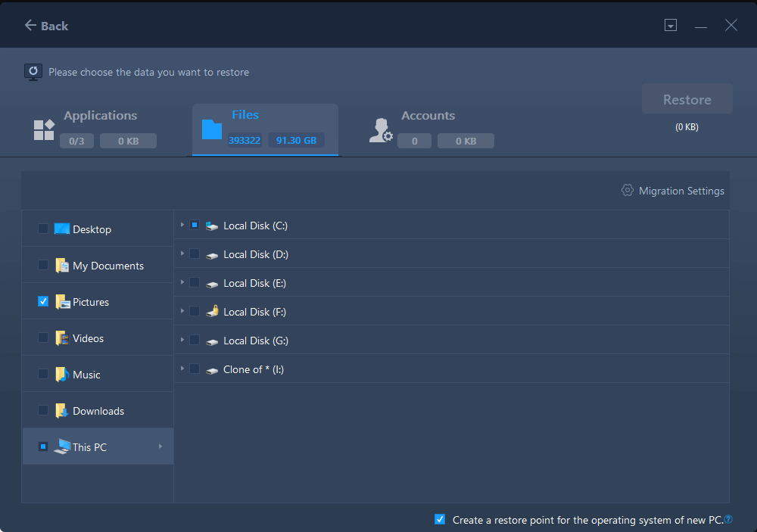
Task: Click the Pictures folder icon
Action: click(62, 302)
